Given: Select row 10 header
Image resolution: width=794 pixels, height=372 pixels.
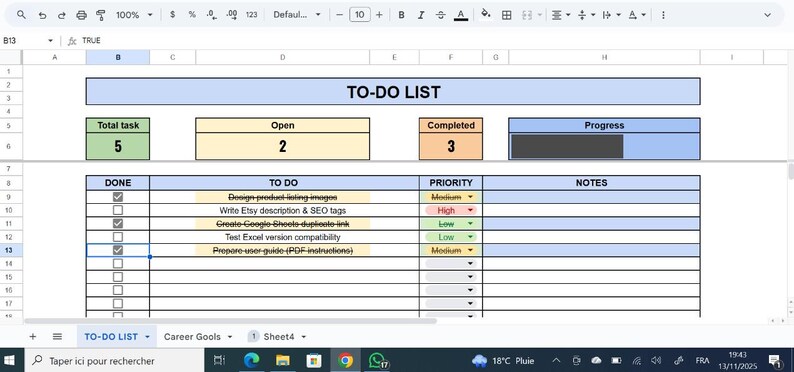Looking at the screenshot, I should point(9,210).
